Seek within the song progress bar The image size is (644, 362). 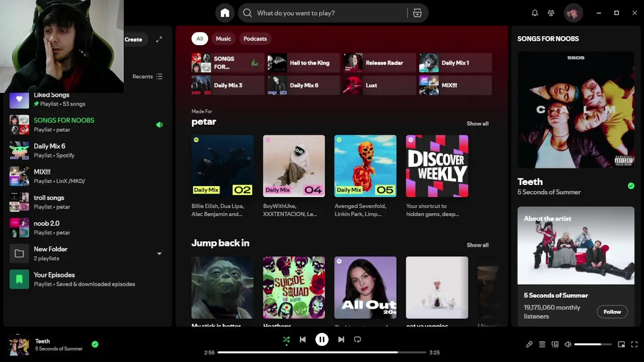click(322, 352)
